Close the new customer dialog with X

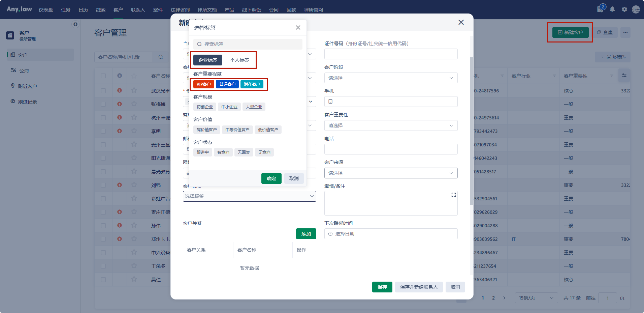[461, 22]
